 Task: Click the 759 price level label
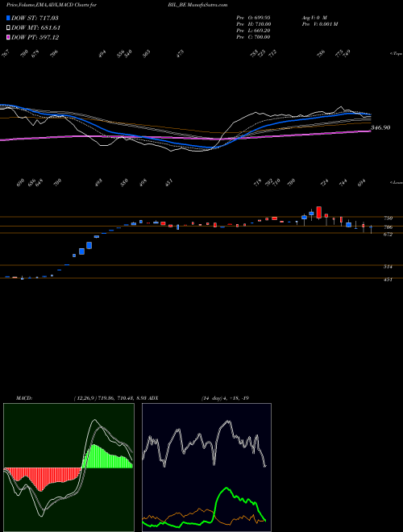[388, 218]
